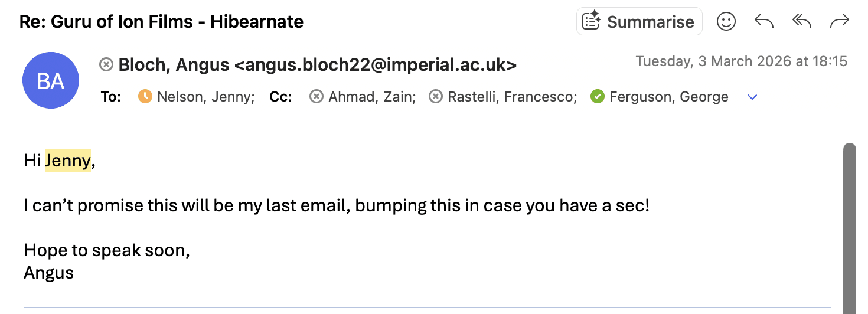Click the Reply All icon
The width and height of the screenshot is (868, 314).
tap(801, 22)
